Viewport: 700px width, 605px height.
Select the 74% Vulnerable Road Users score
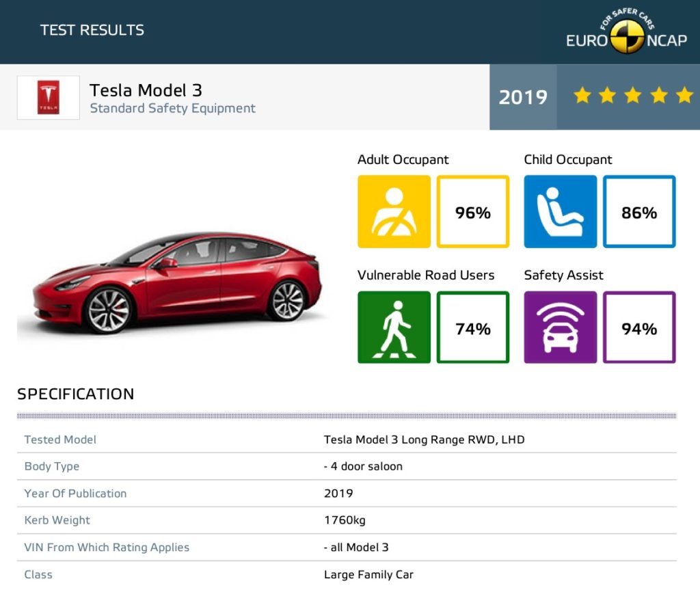click(x=473, y=327)
